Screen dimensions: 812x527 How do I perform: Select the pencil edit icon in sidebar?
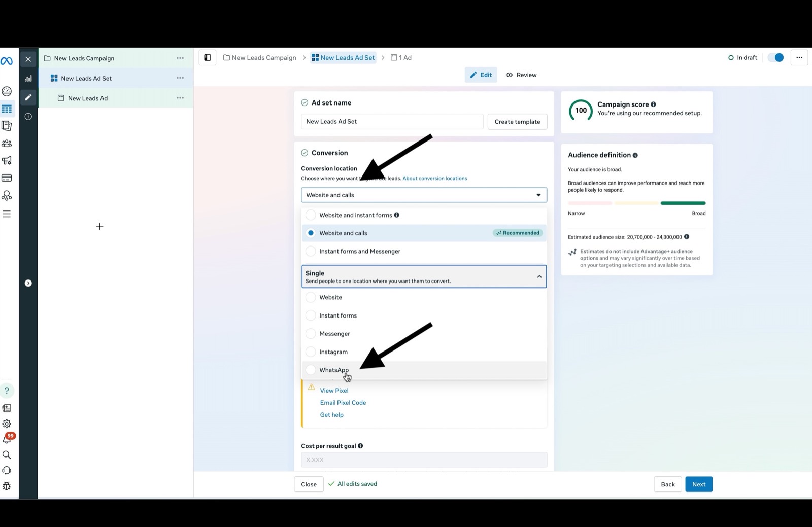point(28,97)
